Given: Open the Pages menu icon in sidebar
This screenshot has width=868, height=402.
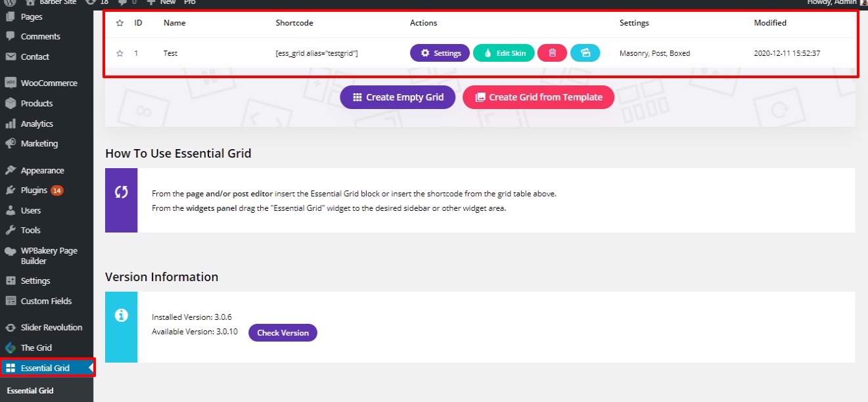Looking at the screenshot, I should pyautogui.click(x=11, y=16).
